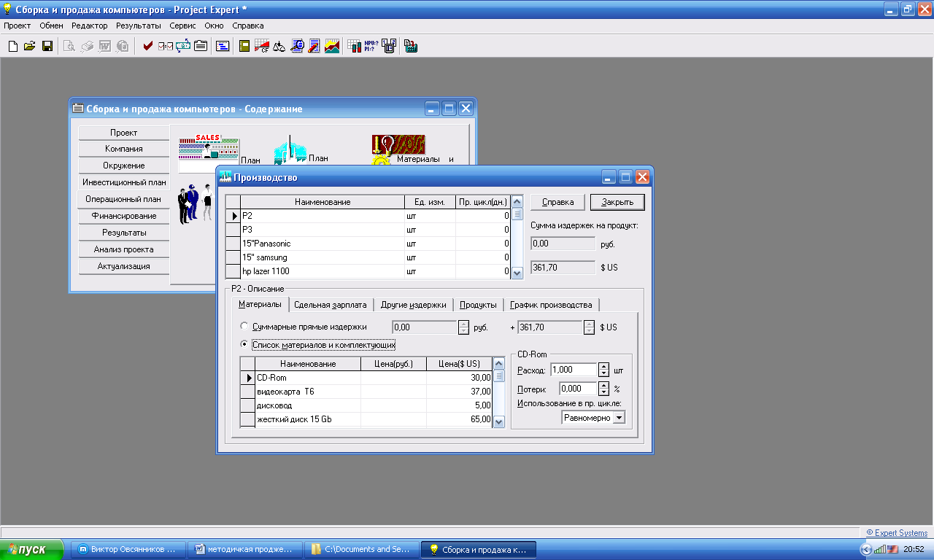Click the colored area chart toolbar icon
Viewport: 934px width, 560px height.
pos(332,46)
